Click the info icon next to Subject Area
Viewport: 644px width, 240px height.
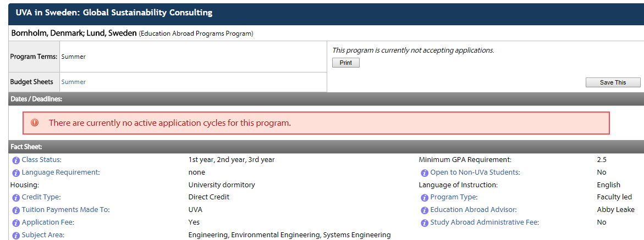point(16,236)
